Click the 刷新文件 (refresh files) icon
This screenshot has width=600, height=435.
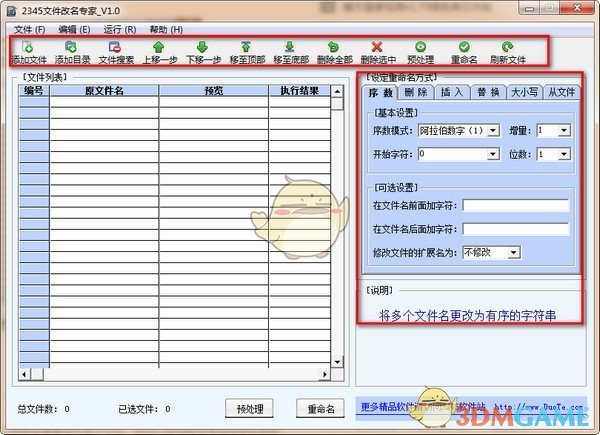point(508,47)
